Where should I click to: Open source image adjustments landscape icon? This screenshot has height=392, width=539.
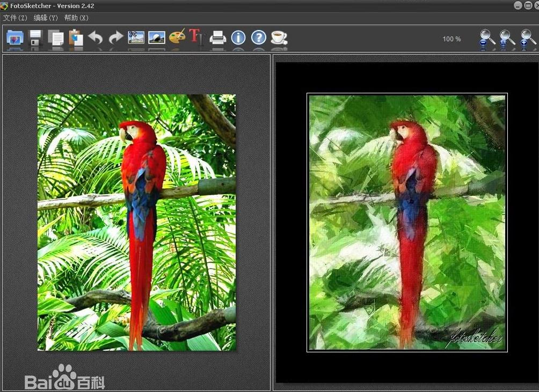tap(157, 38)
